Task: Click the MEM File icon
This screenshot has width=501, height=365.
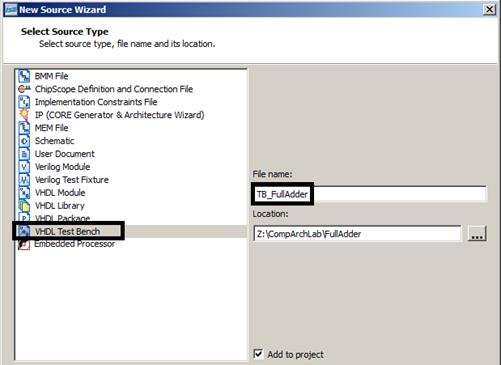Action: (24, 128)
